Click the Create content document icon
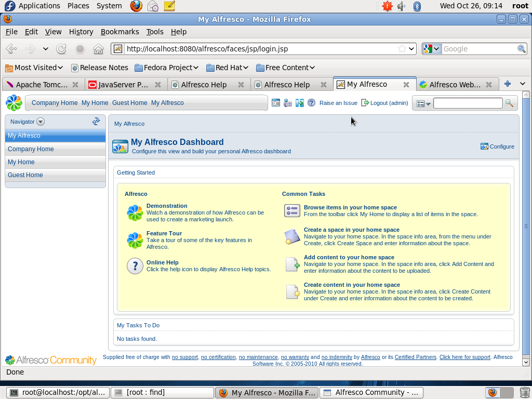The image size is (532, 399). tap(292, 292)
